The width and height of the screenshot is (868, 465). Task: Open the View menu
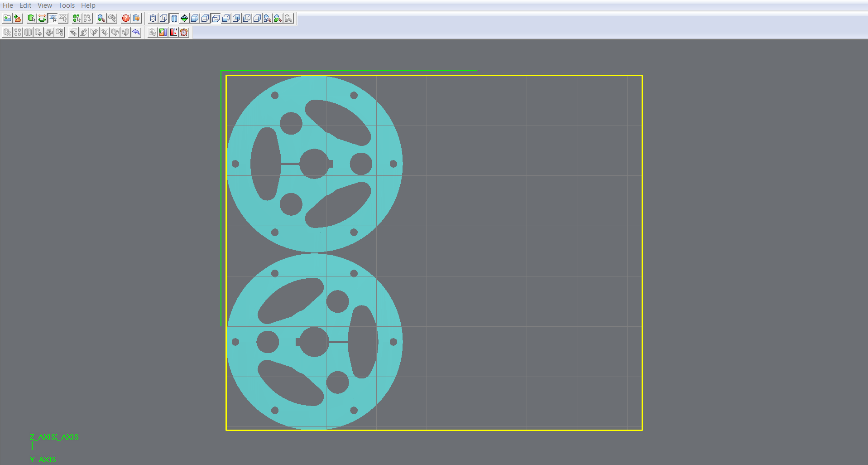pos(44,5)
